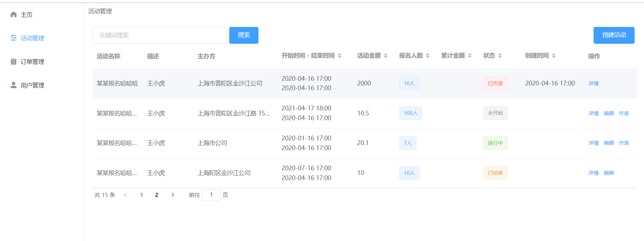Click the clipboard icon beside 订单管理
Screen dimensions: 644x241
13,62
